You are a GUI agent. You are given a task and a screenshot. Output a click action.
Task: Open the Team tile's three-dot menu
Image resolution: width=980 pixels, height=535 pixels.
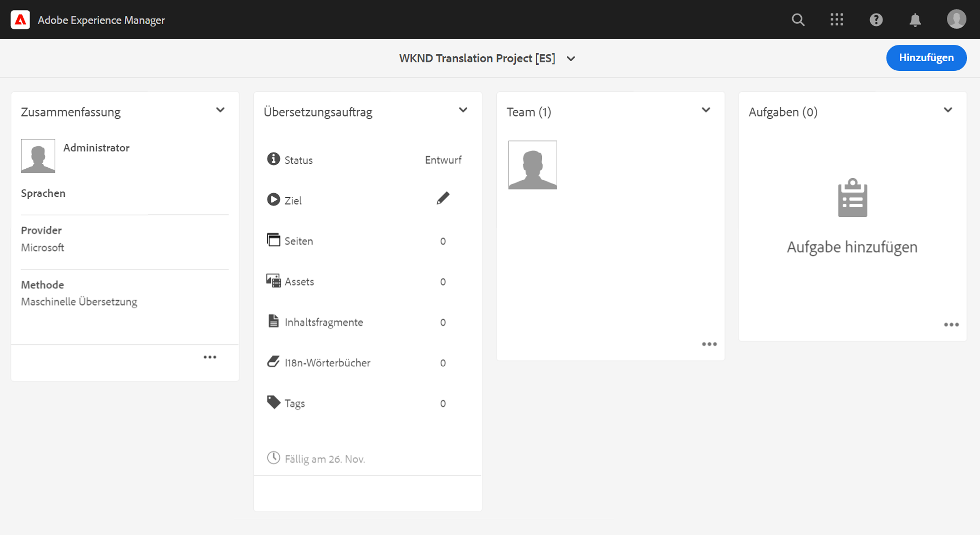click(x=709, y=344)
